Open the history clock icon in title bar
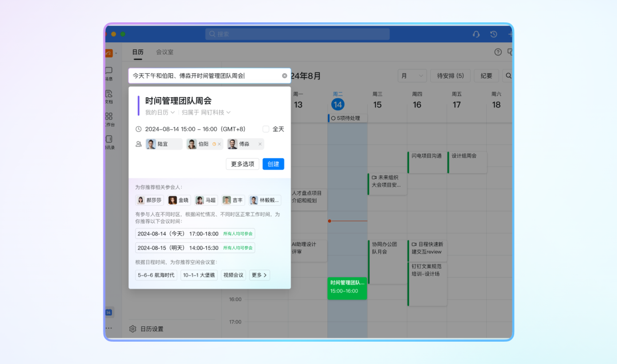The image size is (617, 364). [x=494, y=34]
